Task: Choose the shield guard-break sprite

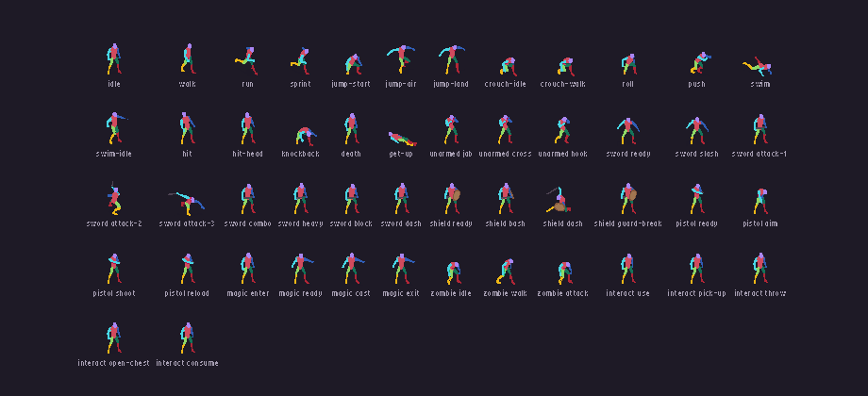Action: point(628,199)
